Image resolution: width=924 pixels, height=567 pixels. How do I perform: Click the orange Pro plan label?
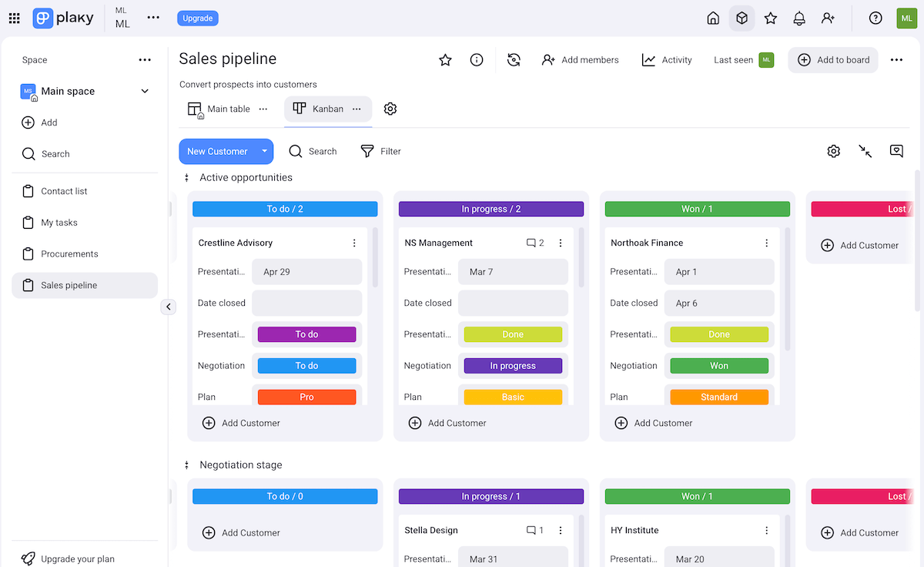tap(306, 397)
